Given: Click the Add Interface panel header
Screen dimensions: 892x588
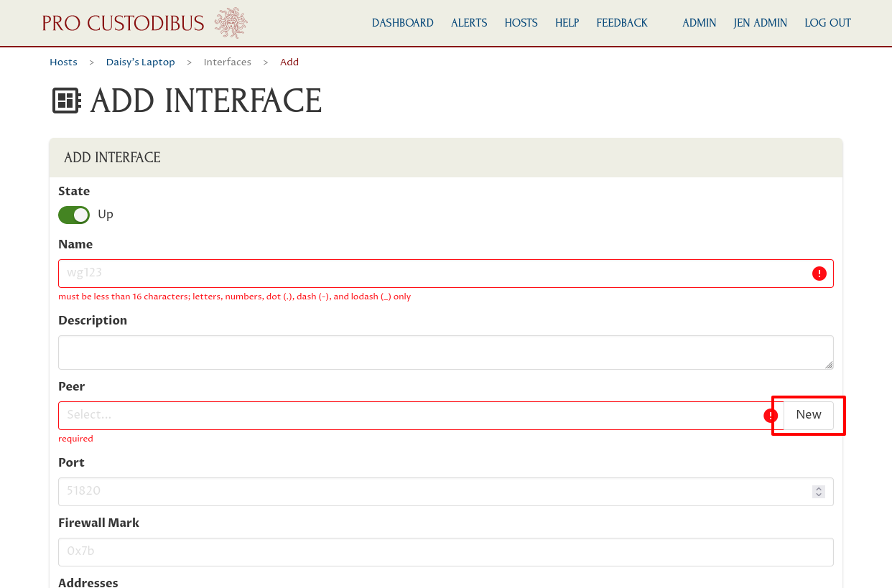Looking at the screenshot, I should point(446,158).
